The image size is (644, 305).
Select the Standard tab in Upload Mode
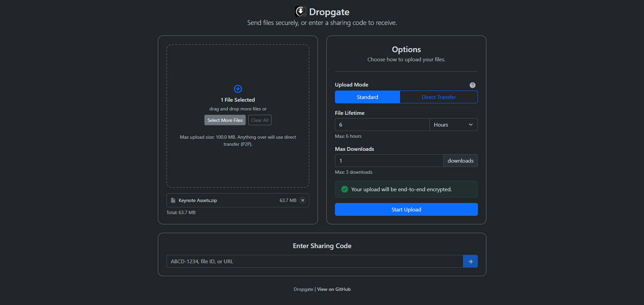(367, 97)
